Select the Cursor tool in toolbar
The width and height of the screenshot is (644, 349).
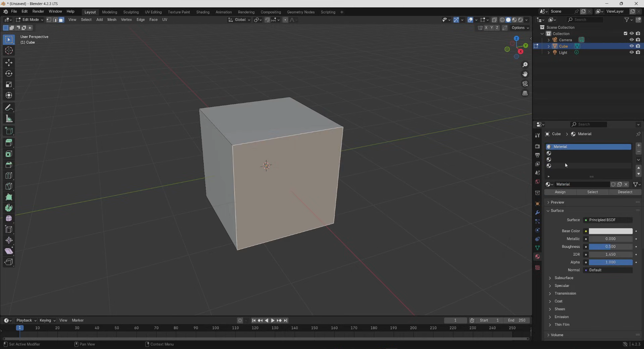[9, 51]
